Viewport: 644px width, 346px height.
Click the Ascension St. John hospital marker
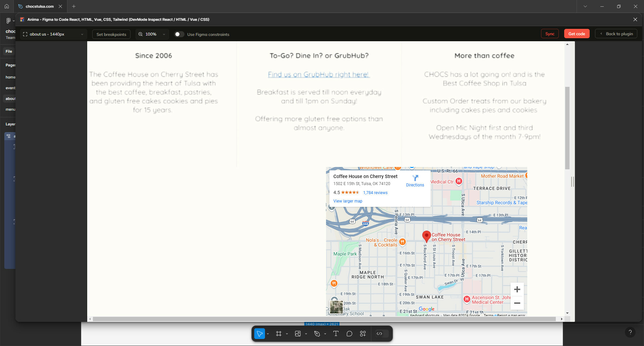(467, 299)
